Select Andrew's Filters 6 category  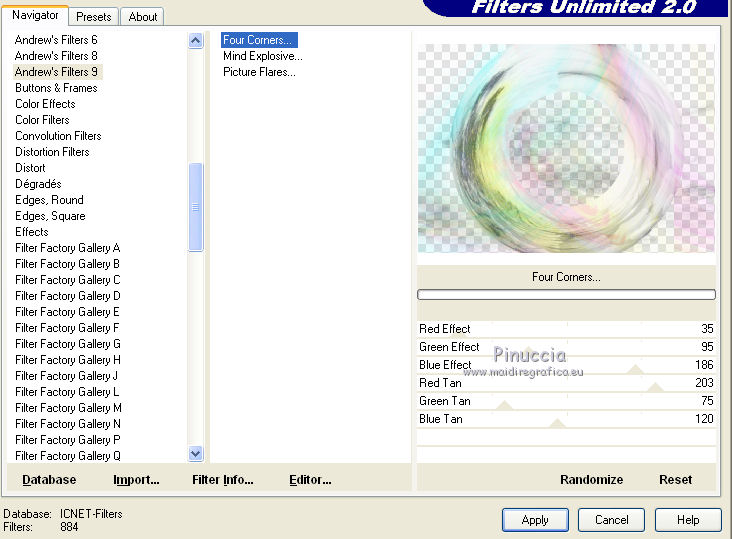[56, 40]
